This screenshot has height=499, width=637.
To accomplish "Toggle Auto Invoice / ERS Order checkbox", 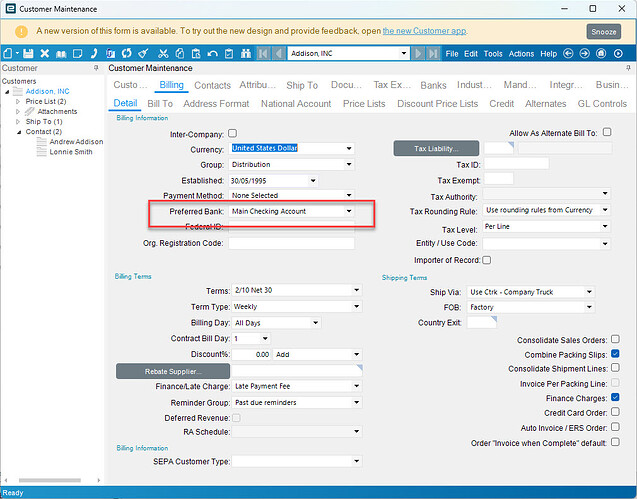I will 615,427.
